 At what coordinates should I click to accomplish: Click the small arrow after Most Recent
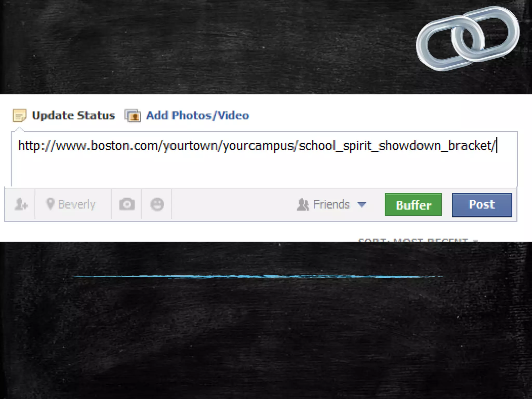pyautogui.click(x=475, y=240)
